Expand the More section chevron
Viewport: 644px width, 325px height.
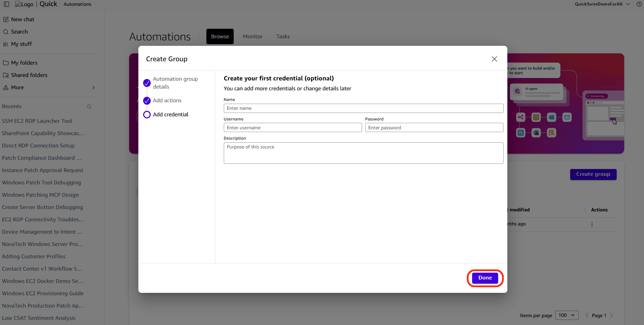tap(94, 88)
